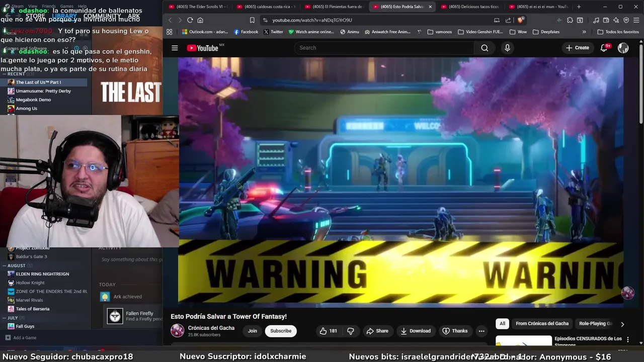Image resolution: width=644 pixels, height=362 pixels.
Task: Click the Subscribe button
Action: 281,331
